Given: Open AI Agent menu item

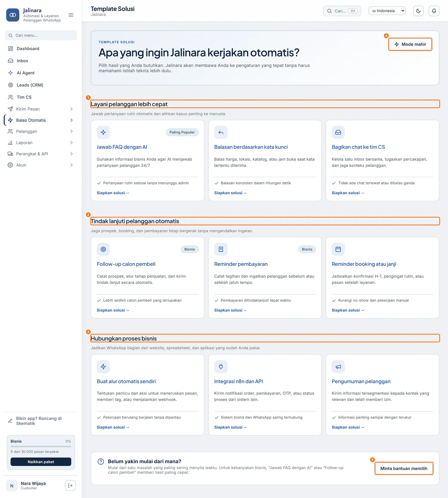Looking at the screenshot, I should pos(40,73).
